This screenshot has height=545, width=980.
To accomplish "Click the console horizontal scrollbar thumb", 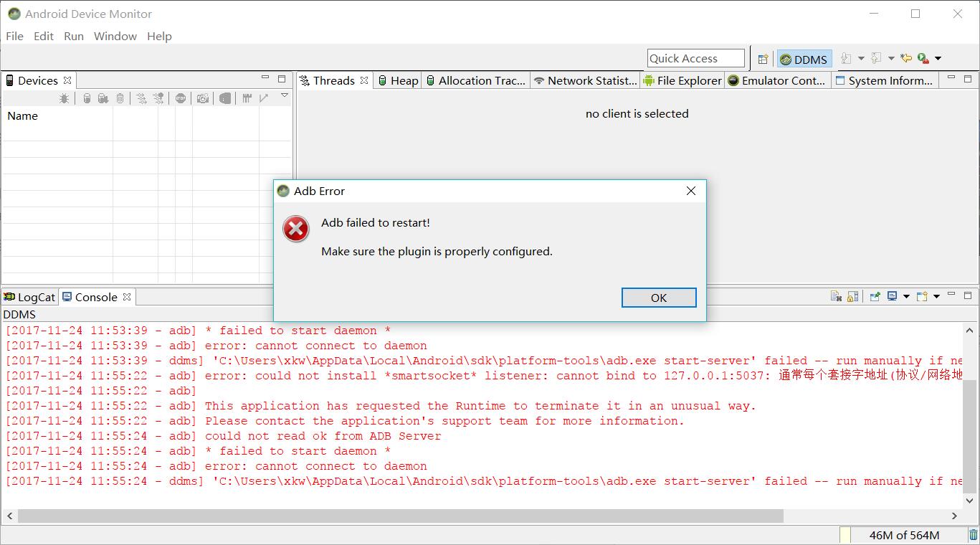I will (x=401, y=516).
